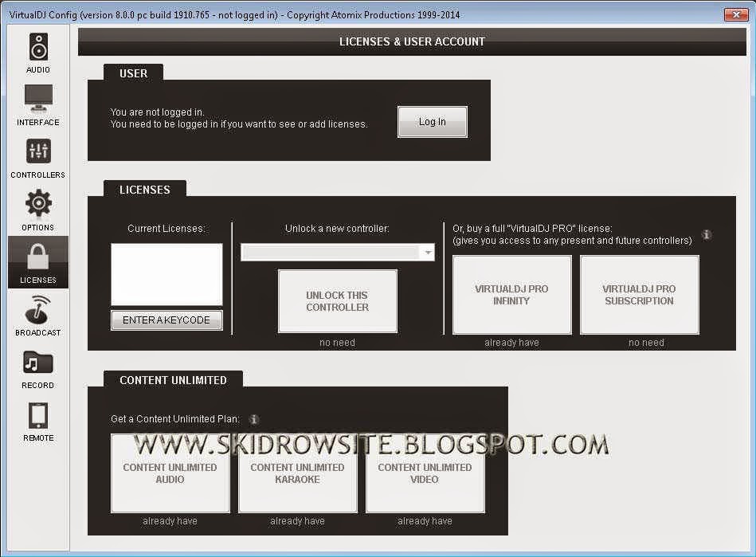Image resolution: width=756 pixels, height=557 pixels.
Task: Open the Broadcast antenna icon
Action: (38, 309)
